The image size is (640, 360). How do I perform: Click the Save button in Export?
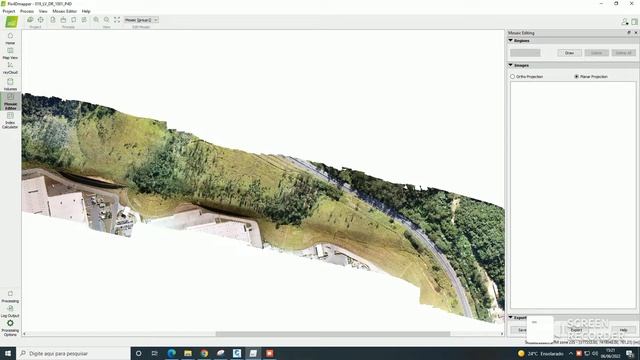(522, 330)
